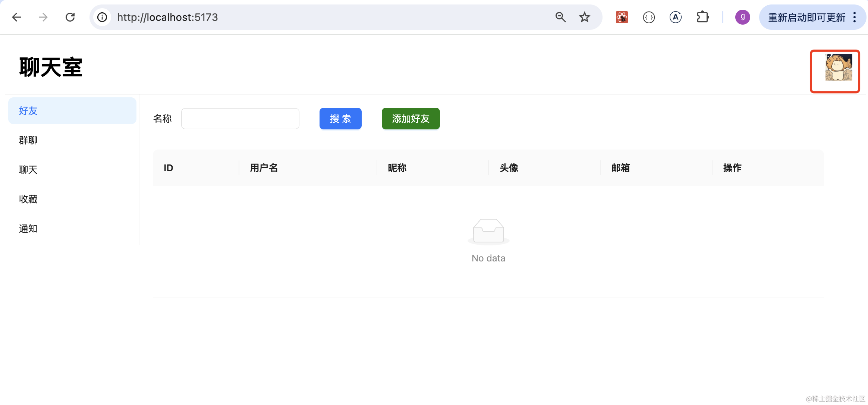
Task: Click the circled A extension icon
Action: tap(676, 17)
